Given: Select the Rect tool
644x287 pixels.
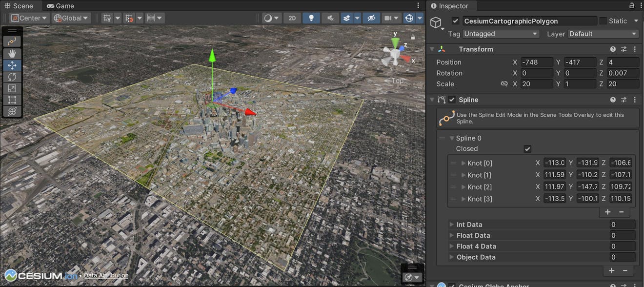Looking at the screenshot, I should (12, 100).
